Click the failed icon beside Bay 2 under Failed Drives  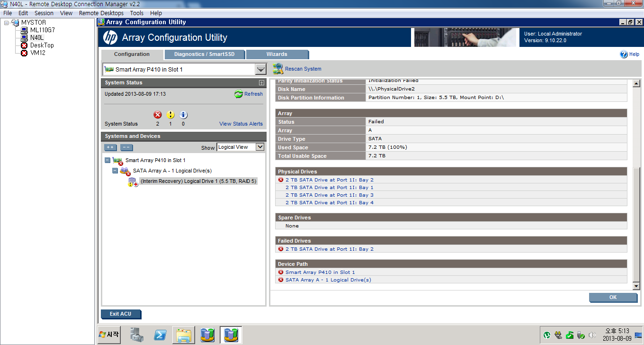pyautogui.click(x=281, y=249)
